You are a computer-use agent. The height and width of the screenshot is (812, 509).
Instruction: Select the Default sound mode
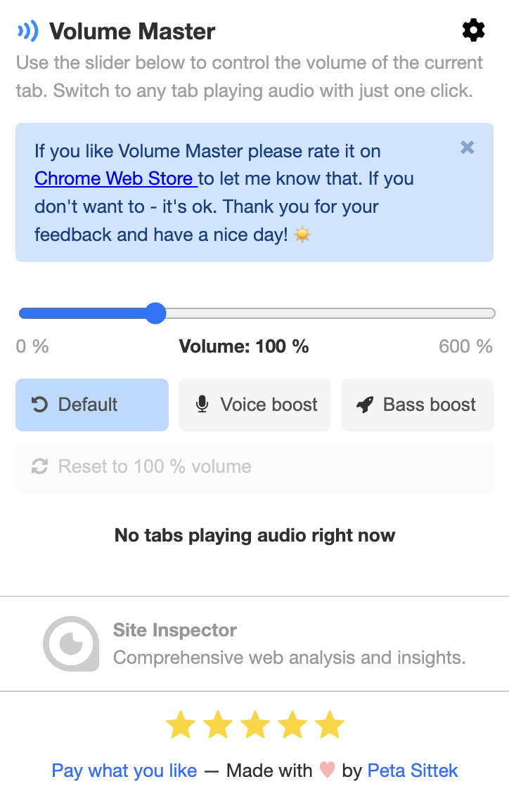pos(92,405)
